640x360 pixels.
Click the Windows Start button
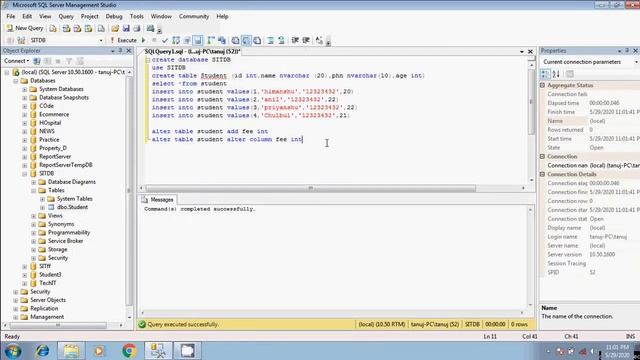13,351
